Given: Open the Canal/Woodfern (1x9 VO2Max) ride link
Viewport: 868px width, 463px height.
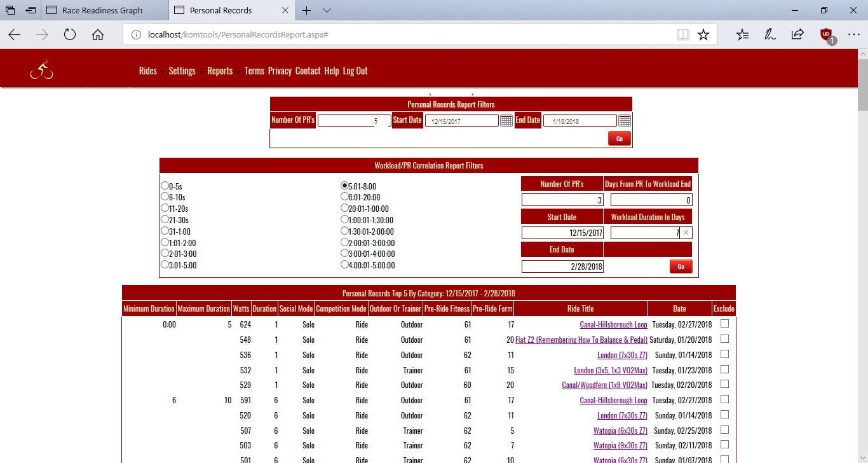Looking at the screenshot, I should 604,385.
